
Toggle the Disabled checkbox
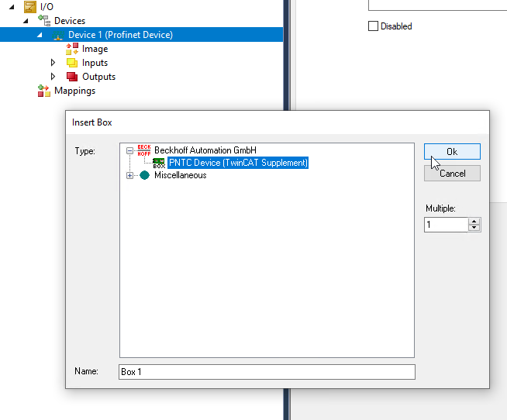pyautogui.click(x=373, y=26)
